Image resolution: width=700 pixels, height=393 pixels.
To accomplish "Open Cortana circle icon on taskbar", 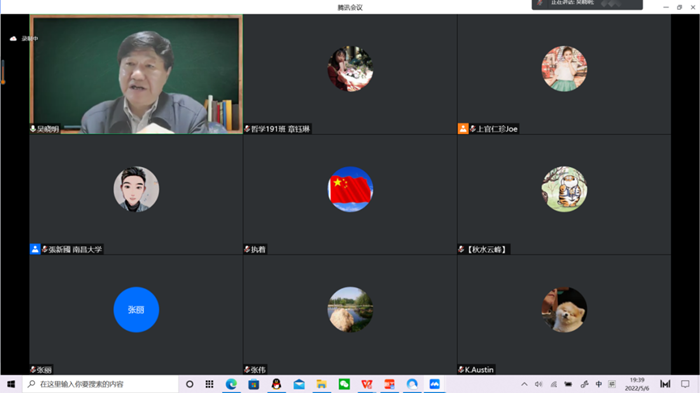I will (x=190, y=384).
